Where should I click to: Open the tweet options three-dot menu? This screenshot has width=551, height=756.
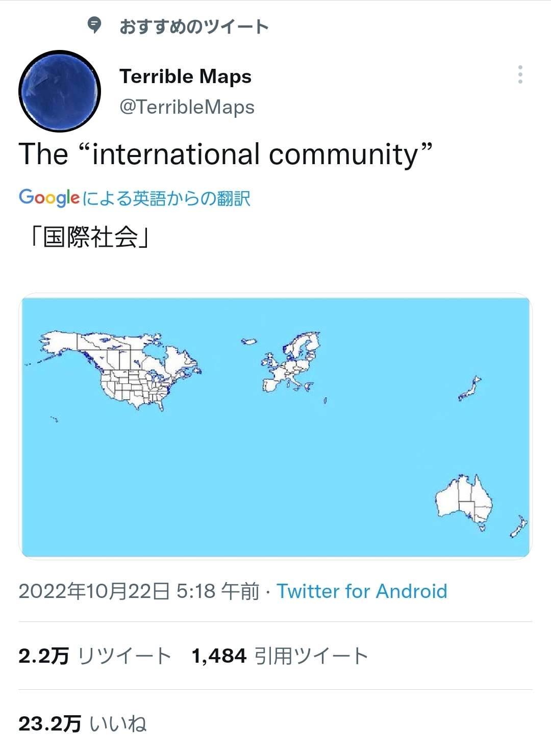(520, 75)
